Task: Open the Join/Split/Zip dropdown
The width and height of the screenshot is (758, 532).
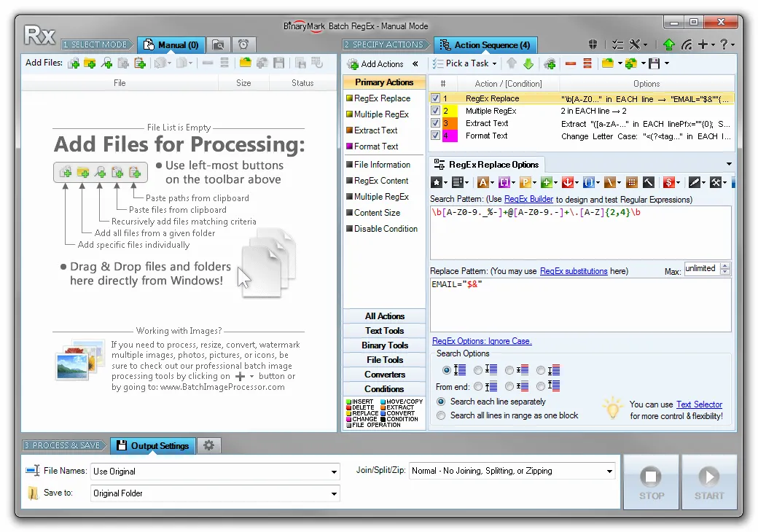Action: (609, 470)
